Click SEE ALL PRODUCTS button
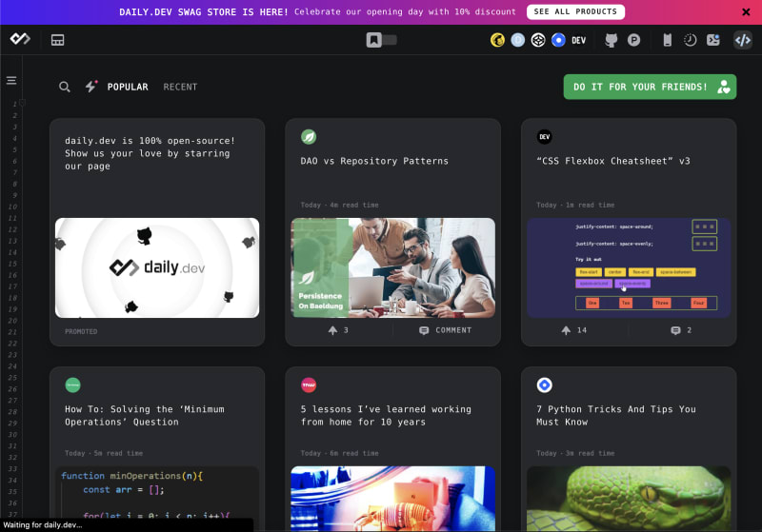Screen dimensions: 762x532 575,11
